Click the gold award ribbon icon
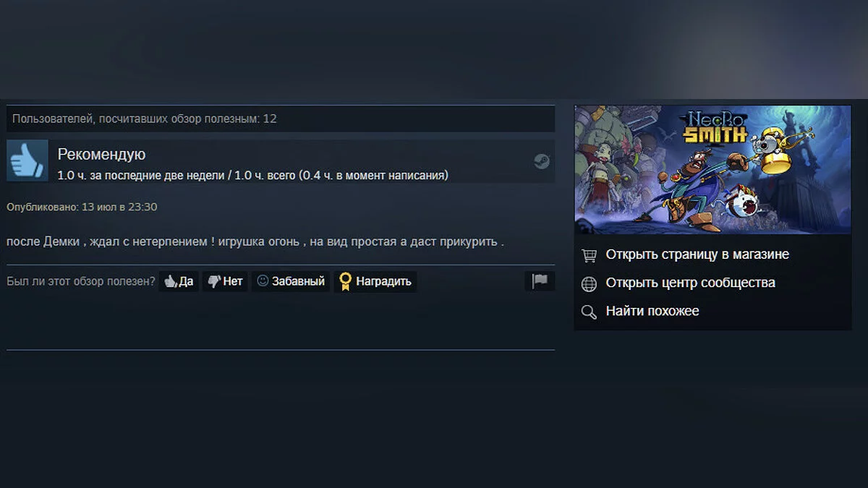This screenshot has width=868, height=488. 345,281
